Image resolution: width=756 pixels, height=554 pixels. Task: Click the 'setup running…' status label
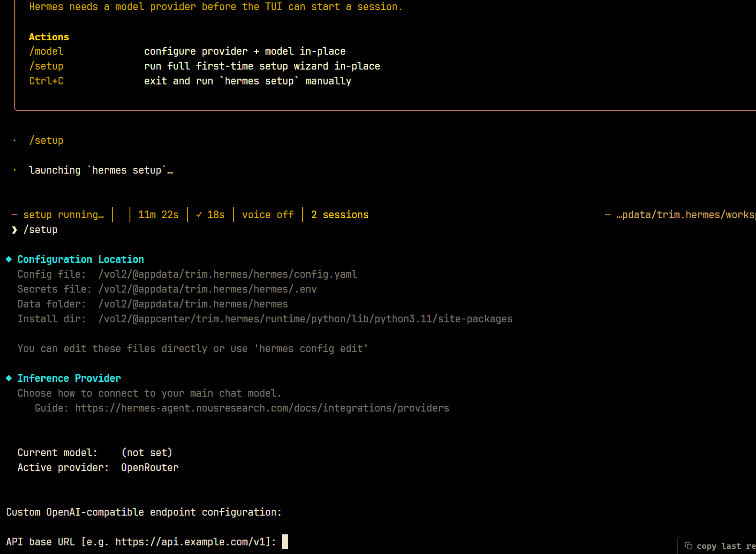[x=63, y=215]
